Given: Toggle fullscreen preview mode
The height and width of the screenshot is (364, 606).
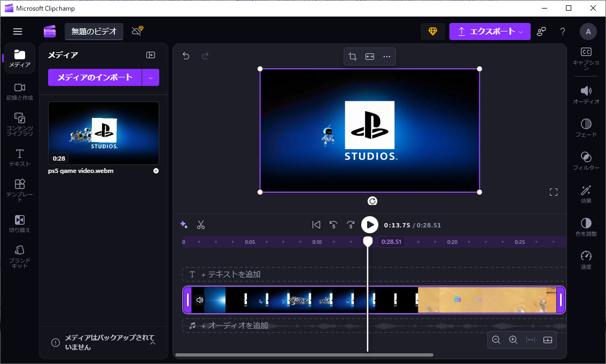Looking at the screenshot, I should coord(554,192).
